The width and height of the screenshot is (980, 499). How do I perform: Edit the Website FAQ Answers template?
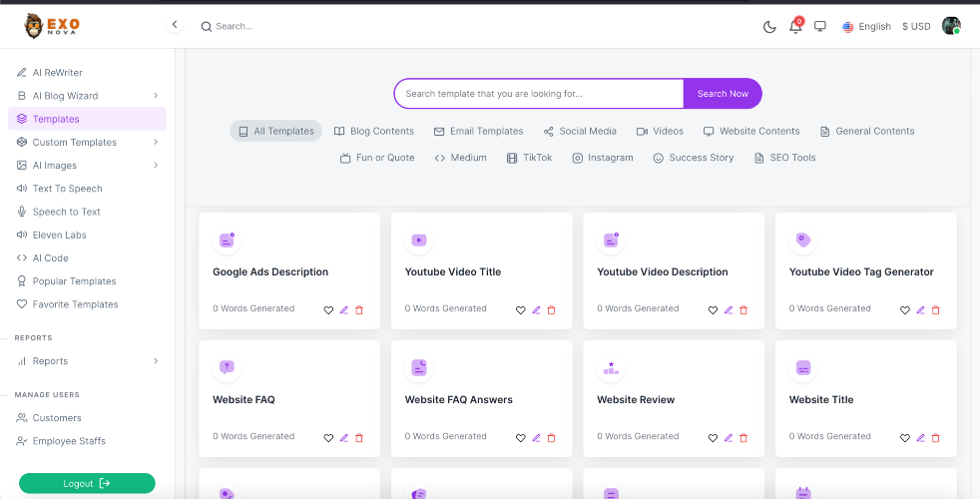[x=536, y=438]
